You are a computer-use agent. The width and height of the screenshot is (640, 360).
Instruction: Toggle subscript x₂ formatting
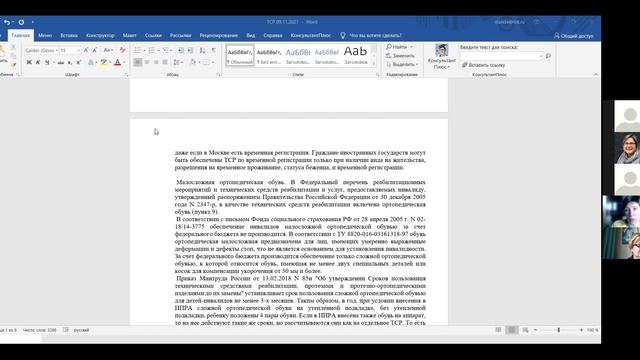(70, 62)
